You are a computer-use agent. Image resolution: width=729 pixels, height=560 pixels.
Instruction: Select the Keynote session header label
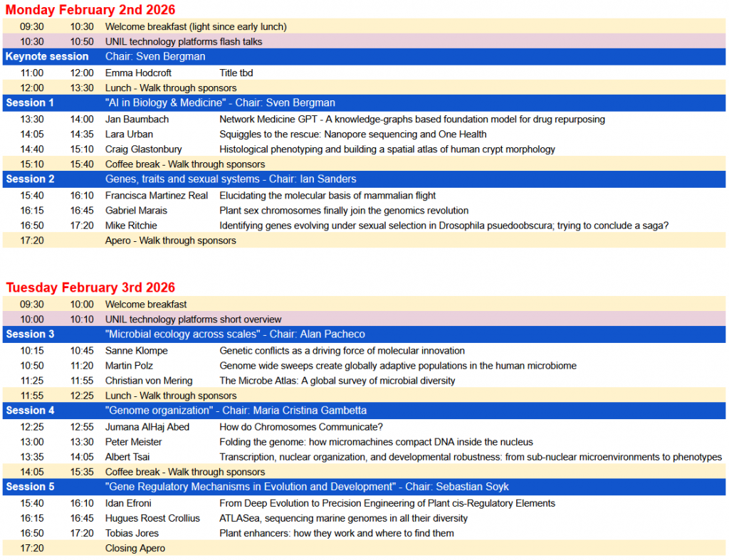pyautogui.click(x=47, y=56)
